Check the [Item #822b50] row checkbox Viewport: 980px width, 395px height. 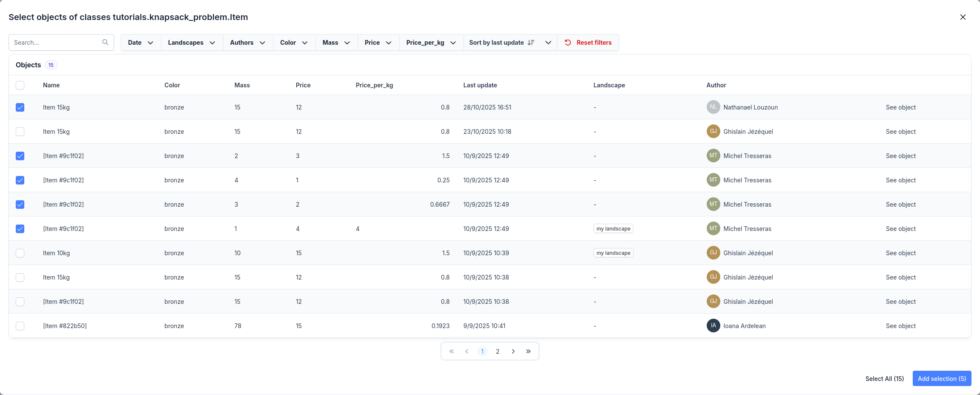coord(20,326)
